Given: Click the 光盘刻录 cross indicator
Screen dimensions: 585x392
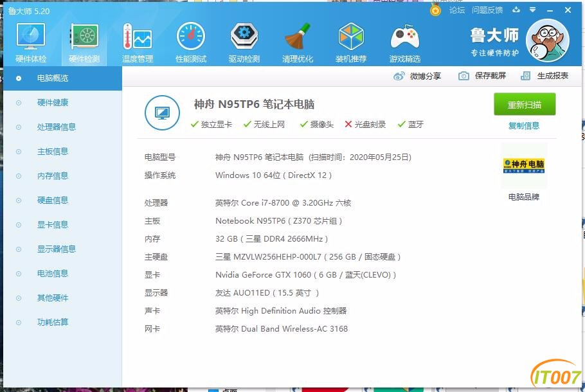Looking at the screenshot, I should (x=365, y=125).
